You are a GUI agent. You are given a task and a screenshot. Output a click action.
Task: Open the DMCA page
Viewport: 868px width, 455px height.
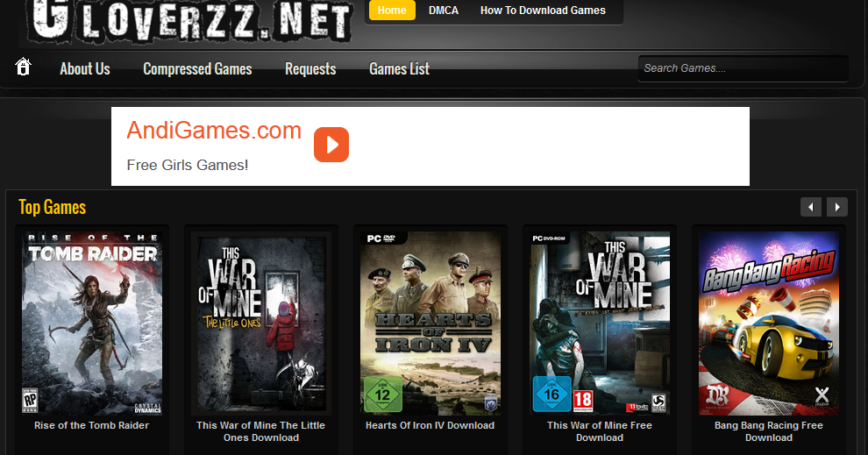point(444,10)
